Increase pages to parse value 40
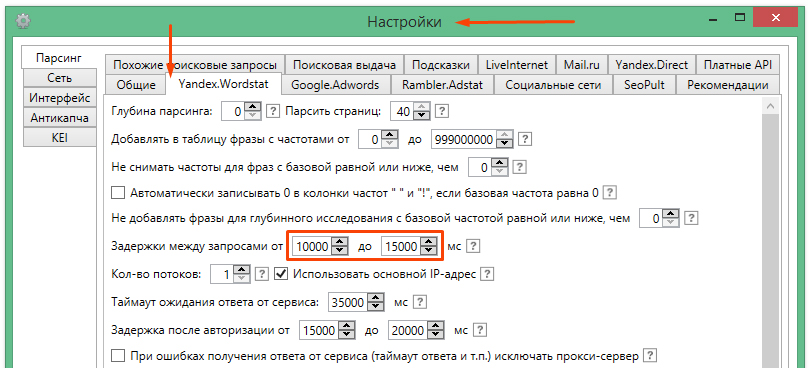 coord(423,107)
